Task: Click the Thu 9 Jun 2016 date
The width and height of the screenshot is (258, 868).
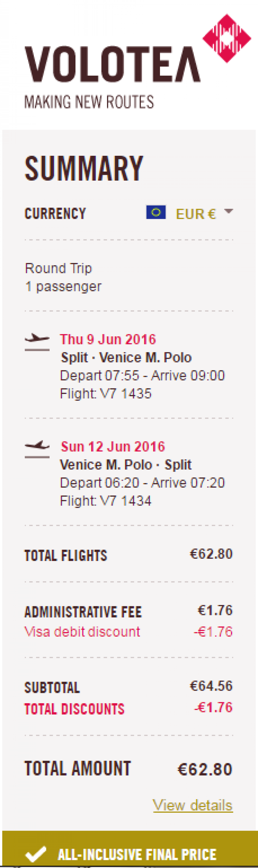Action: [108, 339]
